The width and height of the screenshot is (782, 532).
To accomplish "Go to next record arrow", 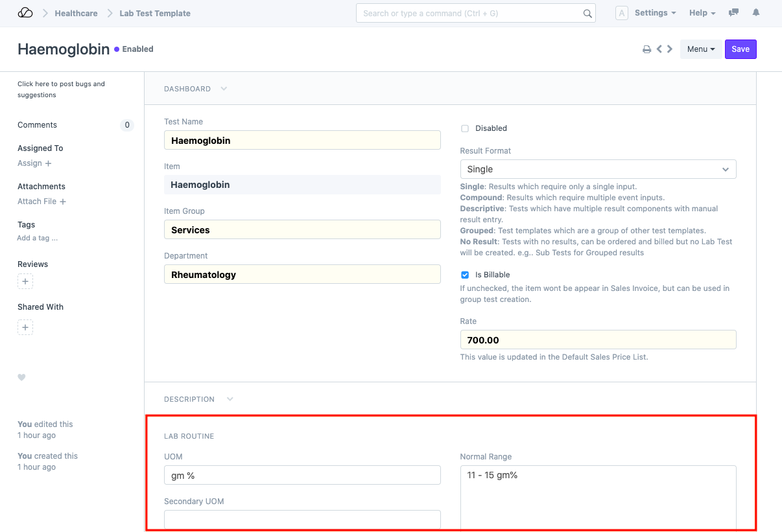I will coord(670,49).
